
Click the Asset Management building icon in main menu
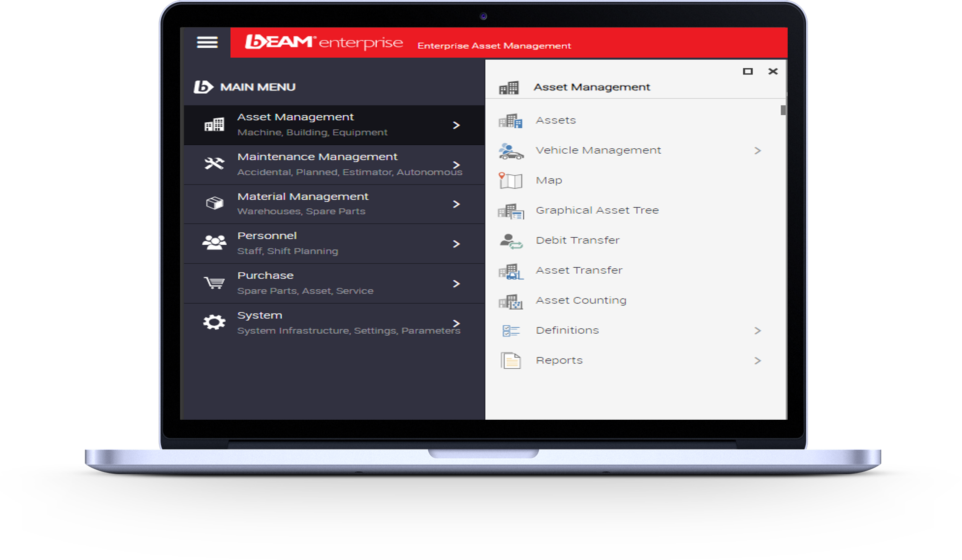214,125
